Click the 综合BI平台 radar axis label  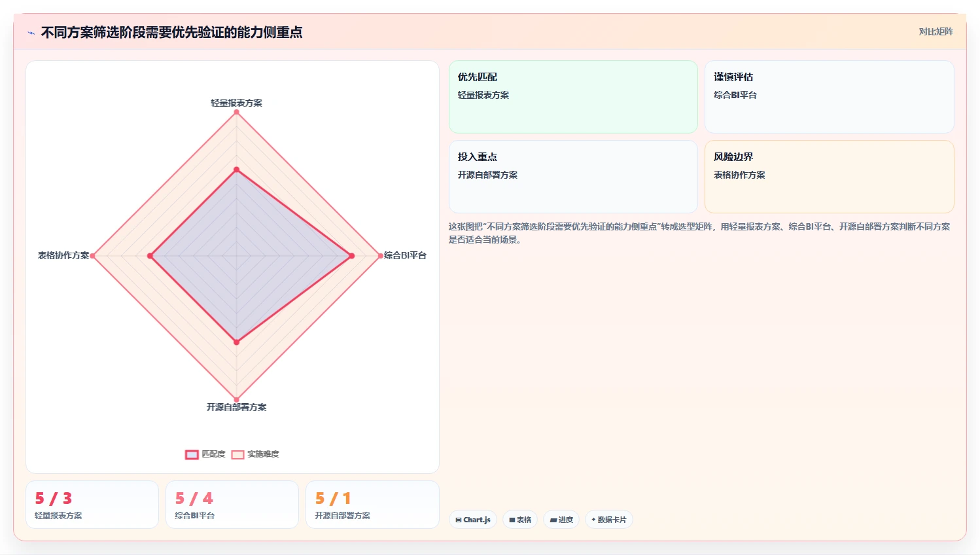pos(405,255)
